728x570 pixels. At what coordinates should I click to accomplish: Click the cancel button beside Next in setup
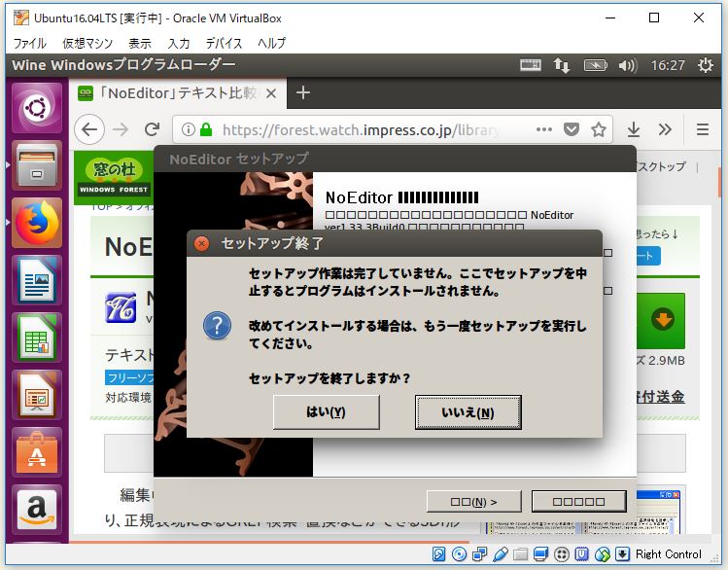point(578,502)
